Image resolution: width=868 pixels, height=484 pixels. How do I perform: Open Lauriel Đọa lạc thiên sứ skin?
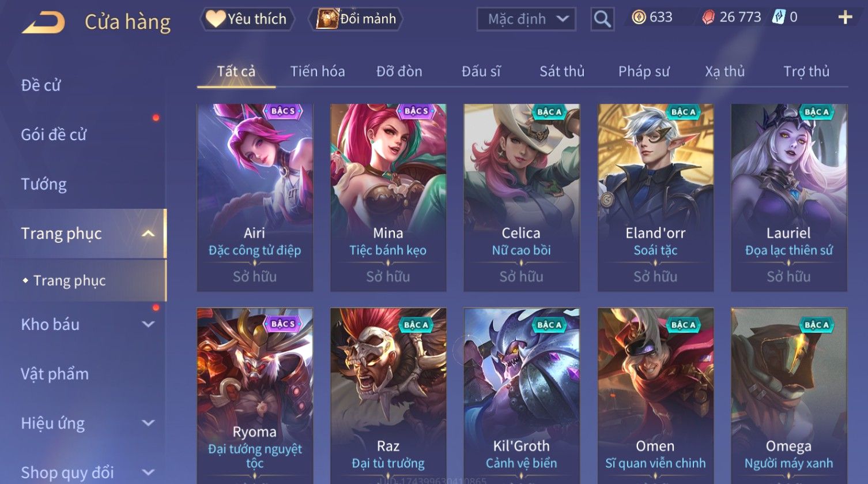789,198
